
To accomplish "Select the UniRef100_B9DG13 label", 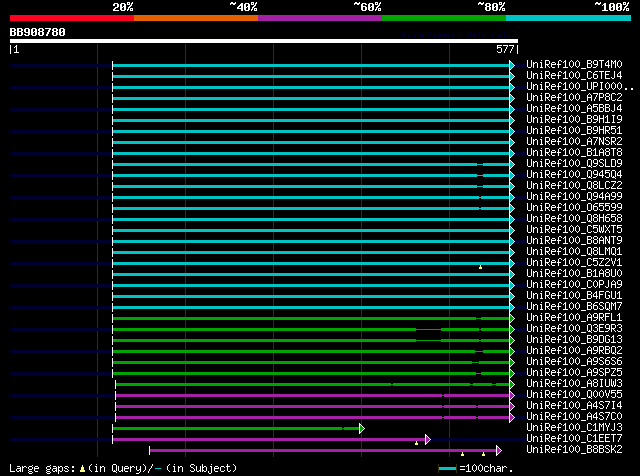I will coord(574,340).
